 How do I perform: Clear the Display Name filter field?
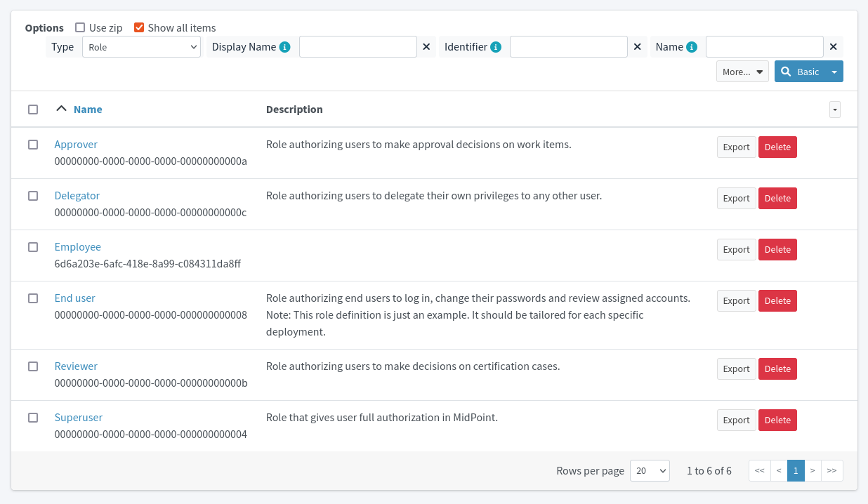click(x=426, y=46)
